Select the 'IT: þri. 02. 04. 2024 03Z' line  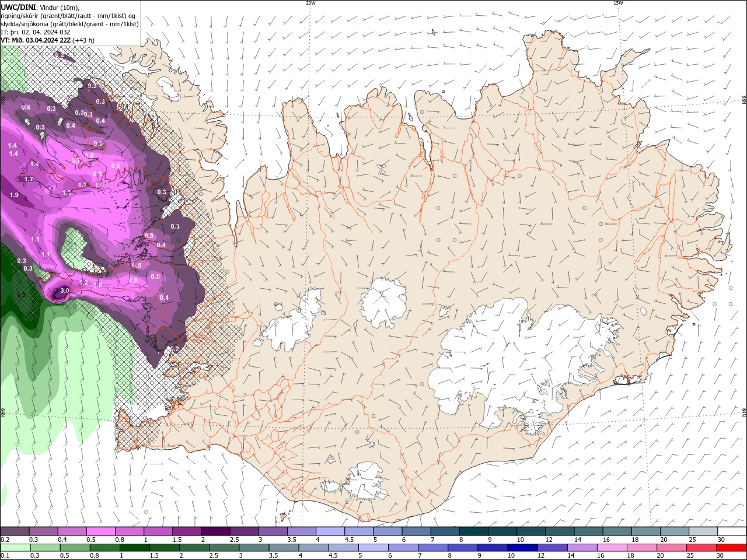pos(36,32)
